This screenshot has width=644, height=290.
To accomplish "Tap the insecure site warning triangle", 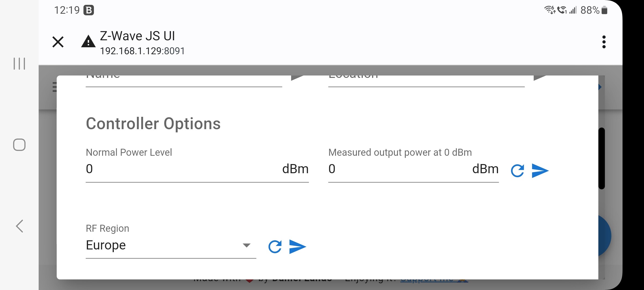I will click(x=88, y=42).
